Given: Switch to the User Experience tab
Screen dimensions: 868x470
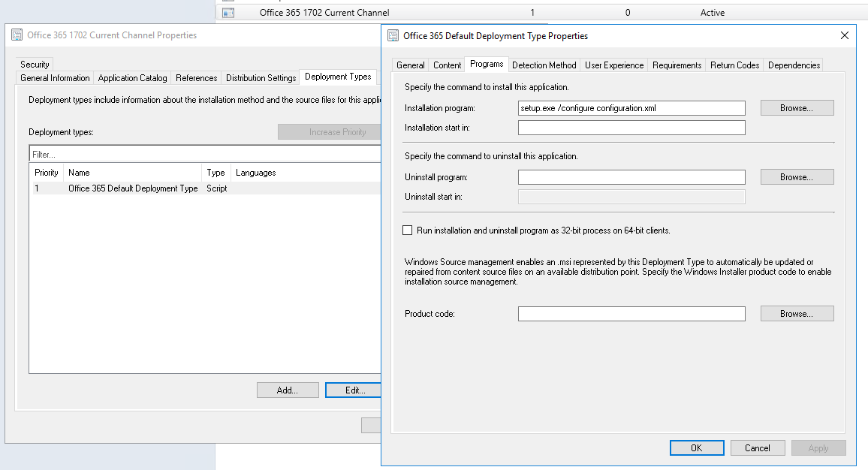Looking at the screenshot, I should coord(614,65).
